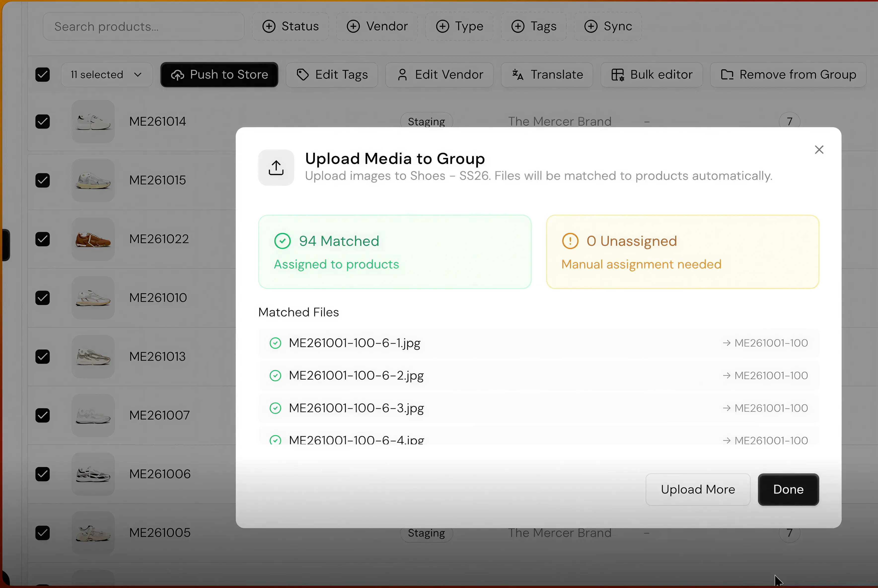Screen dimensions: 878x588
Task: Click check icon beside ME261001-100-6-1.jpg
Action: 275,343
